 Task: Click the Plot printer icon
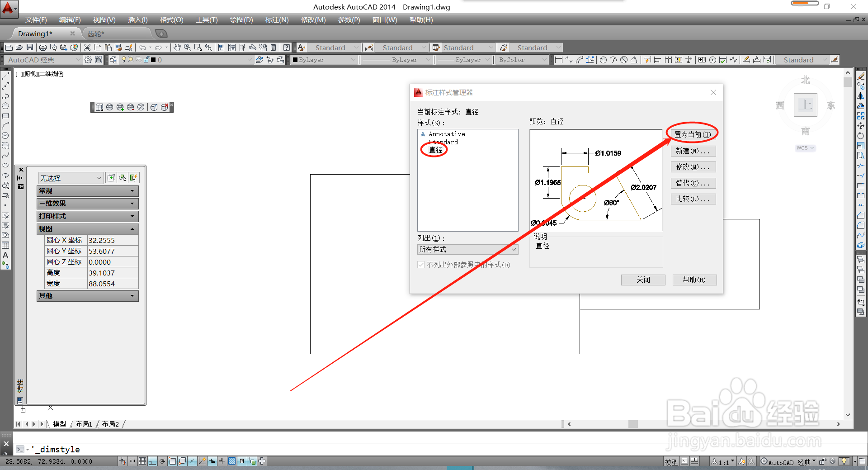point(43,47)
